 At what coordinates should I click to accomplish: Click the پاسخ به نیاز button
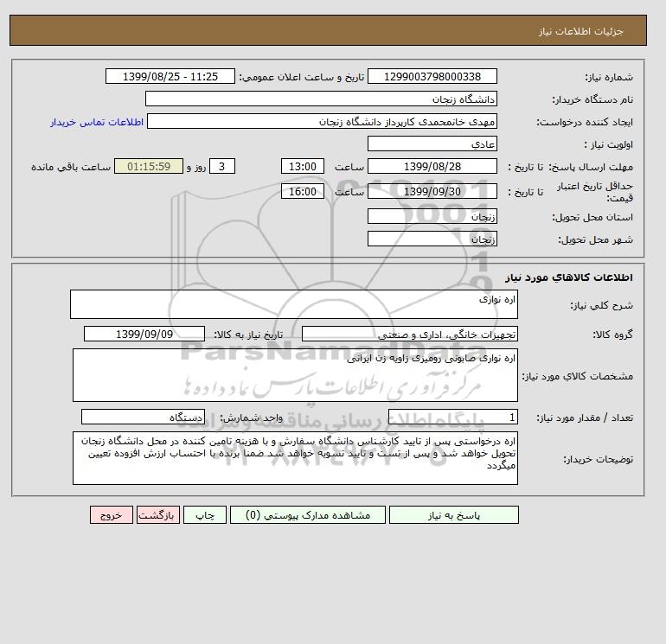(453, 515)
